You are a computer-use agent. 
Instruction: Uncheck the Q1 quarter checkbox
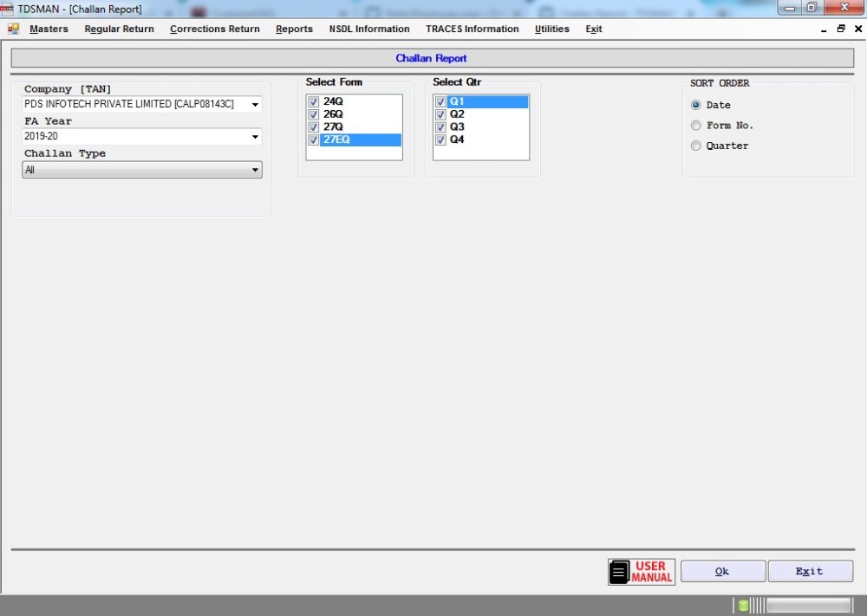(x=440, y=101)
